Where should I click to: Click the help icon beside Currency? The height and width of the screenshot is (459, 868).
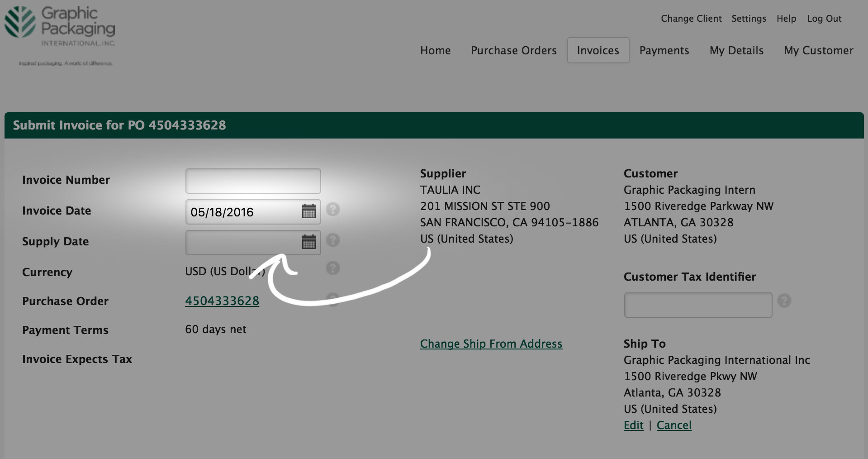pyautogui.click(x=333, y=268)
